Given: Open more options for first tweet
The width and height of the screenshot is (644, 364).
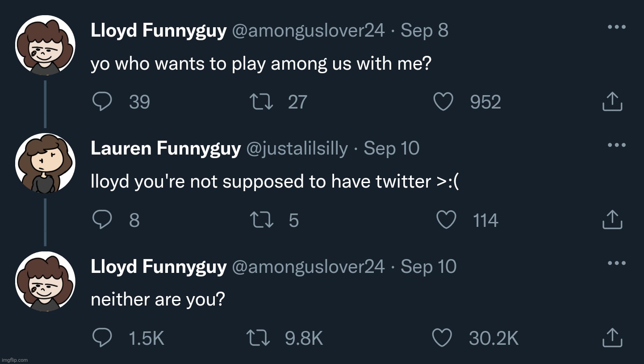Looking at the screenshot, I should point(617,27).
